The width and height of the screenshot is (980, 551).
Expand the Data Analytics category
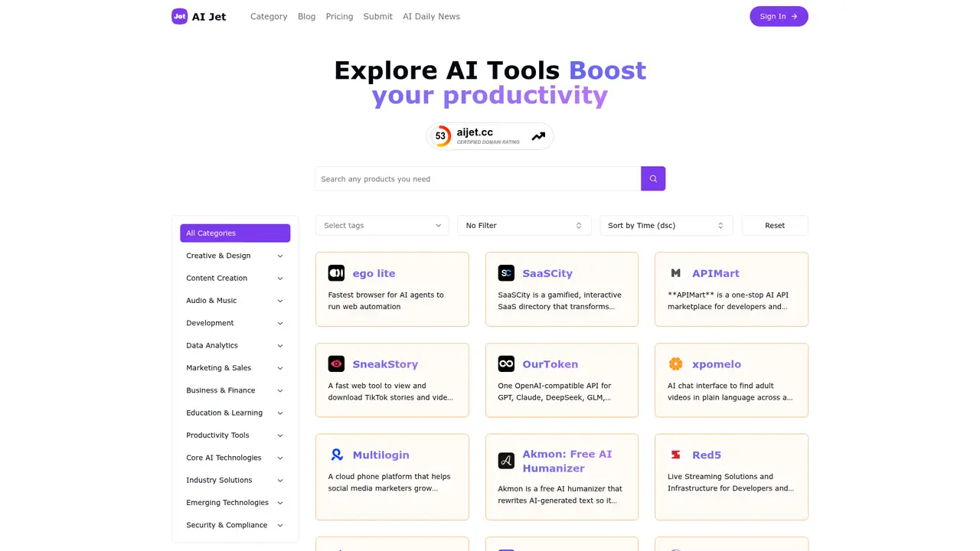235,345
